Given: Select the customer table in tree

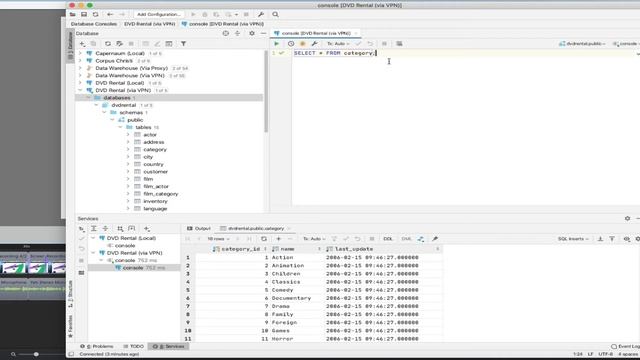Looking at the screenshot, I should click(x=156, y=172).
